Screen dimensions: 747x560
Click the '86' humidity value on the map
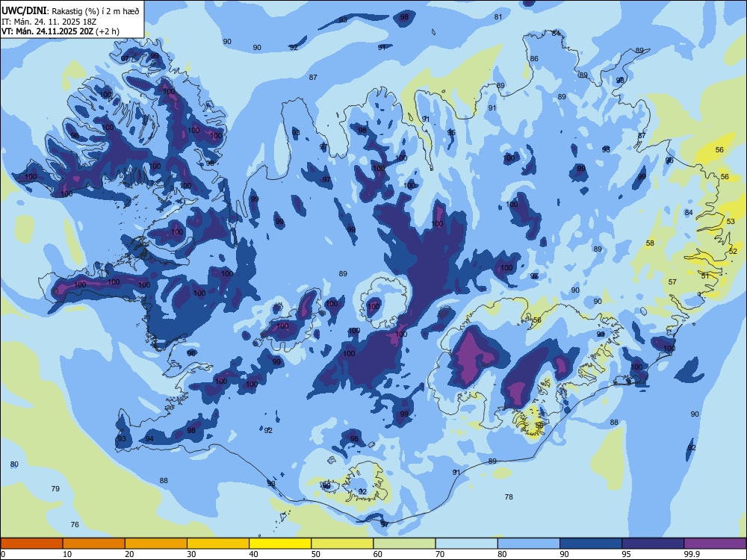[534, 58]
